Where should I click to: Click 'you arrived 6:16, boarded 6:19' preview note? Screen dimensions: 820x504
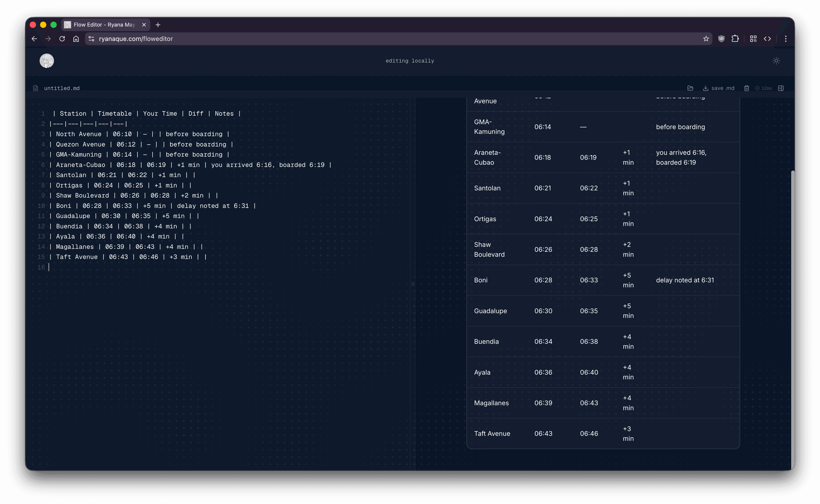[681, 157]
